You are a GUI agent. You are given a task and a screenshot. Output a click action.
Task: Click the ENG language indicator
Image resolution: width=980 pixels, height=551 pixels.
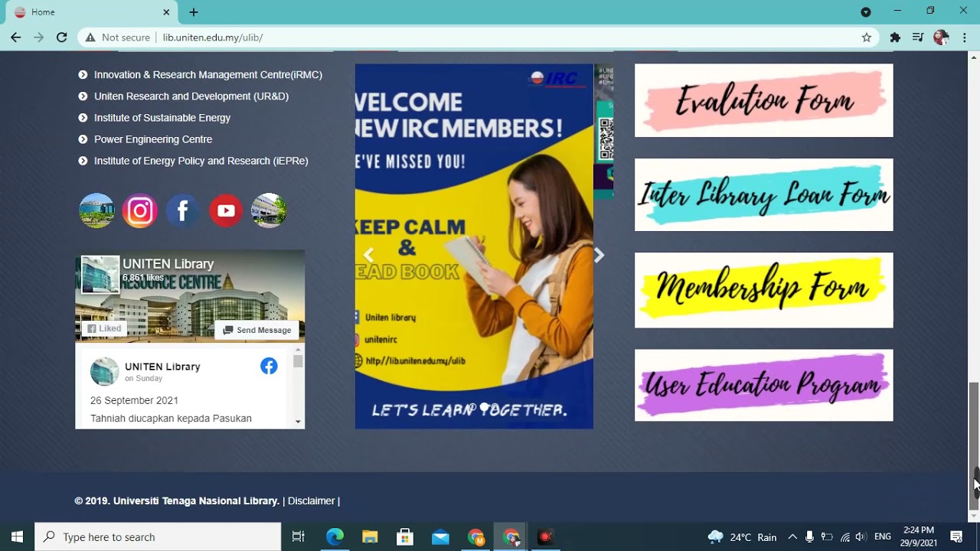pyautogui.click(x=883, y=537)
